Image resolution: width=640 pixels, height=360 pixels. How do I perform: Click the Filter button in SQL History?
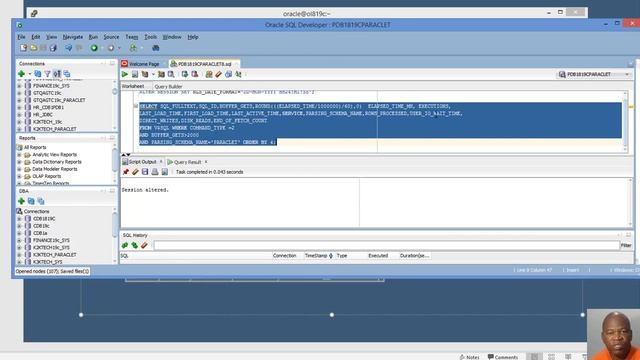tap(626, 245)
